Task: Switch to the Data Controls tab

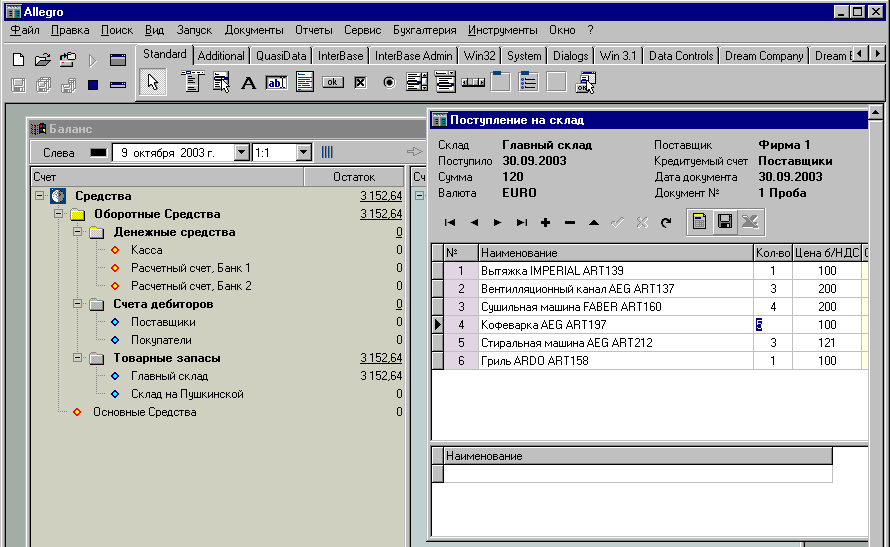Action: 681,56
